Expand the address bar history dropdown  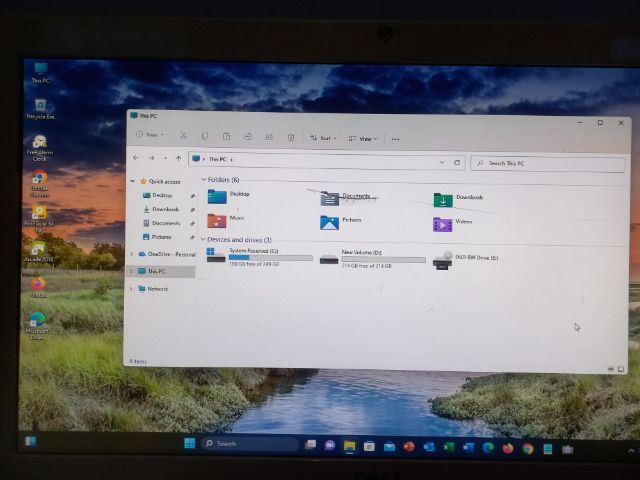click(x=442, y=162)
